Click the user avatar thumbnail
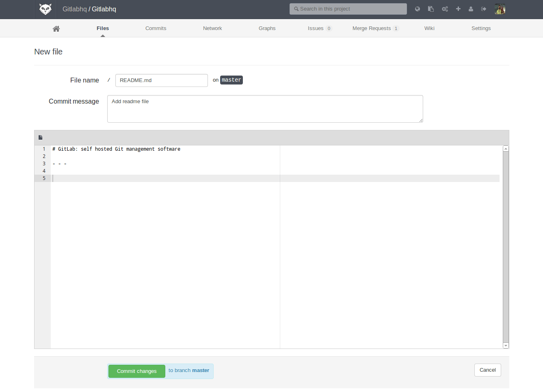The image size is (543, 392). 500,9
